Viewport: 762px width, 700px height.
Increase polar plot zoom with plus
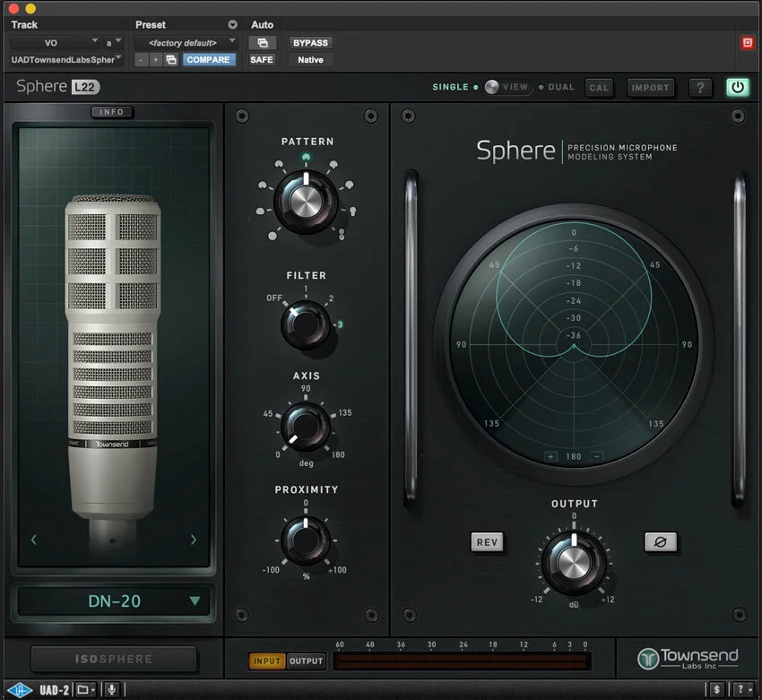pos(550,456)
